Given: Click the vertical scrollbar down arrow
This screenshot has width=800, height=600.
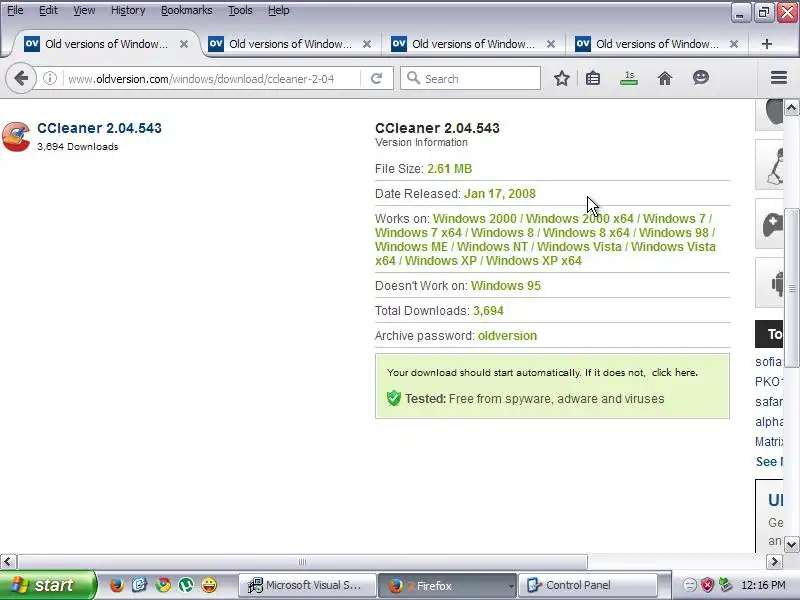Looking at the screenshot, I should 791,544.
